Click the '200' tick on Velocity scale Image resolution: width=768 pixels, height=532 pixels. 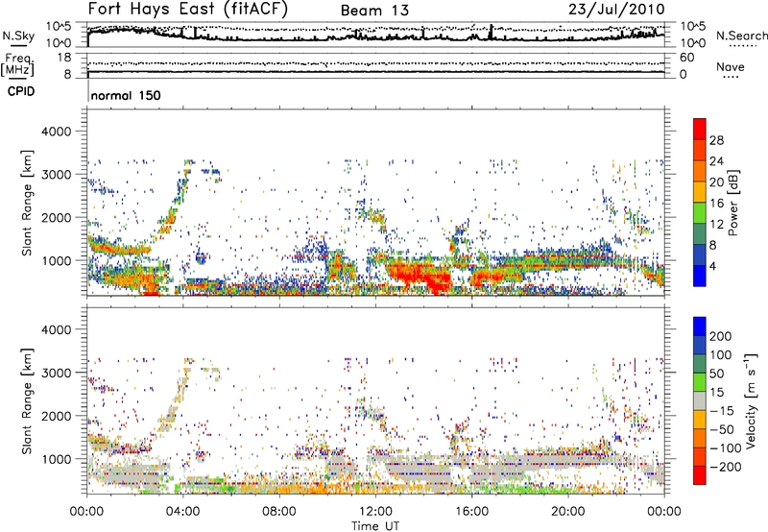[721, 336]
